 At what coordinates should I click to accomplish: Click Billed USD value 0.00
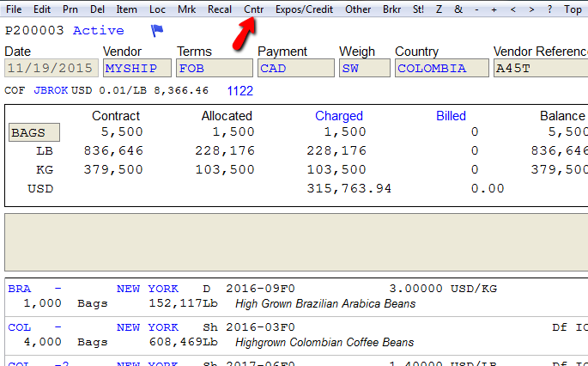488,188
